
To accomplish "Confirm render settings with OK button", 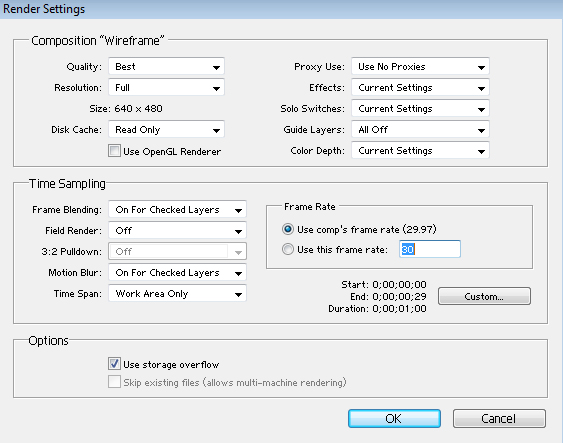I will 394,419.
